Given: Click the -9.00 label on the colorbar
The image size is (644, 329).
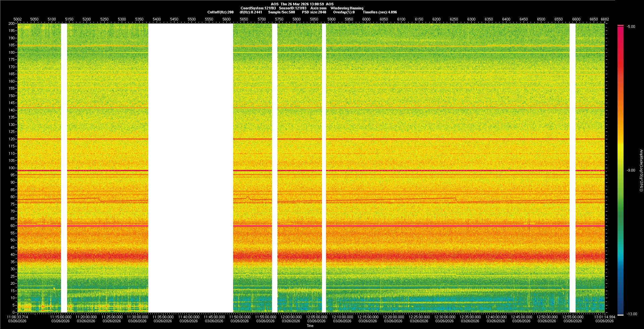Looking at the screenshot, I should 631,170.
